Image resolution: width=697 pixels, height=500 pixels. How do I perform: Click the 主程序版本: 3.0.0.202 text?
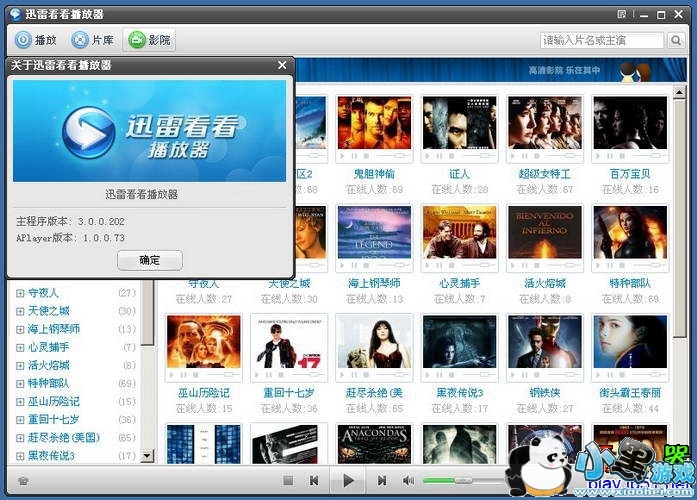(70, 221)
